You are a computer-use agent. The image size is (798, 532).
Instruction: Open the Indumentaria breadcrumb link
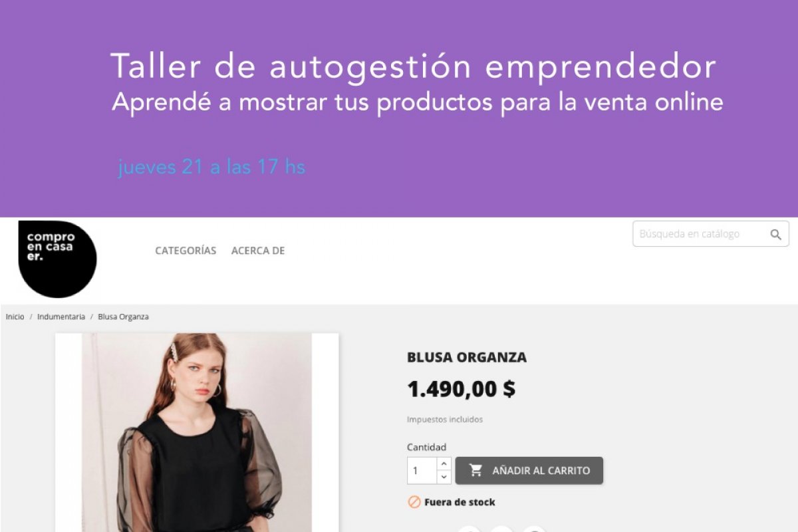pyautogui.click(x=61, y=317)
